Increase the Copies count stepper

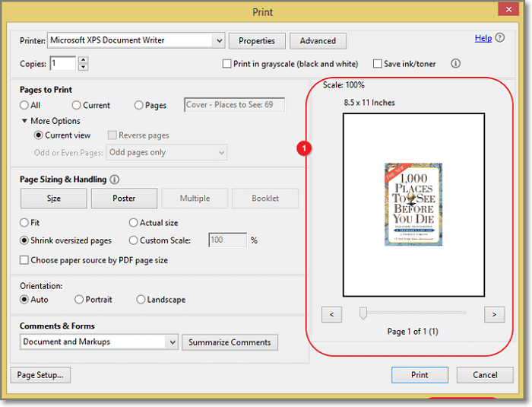coord(83,60)
